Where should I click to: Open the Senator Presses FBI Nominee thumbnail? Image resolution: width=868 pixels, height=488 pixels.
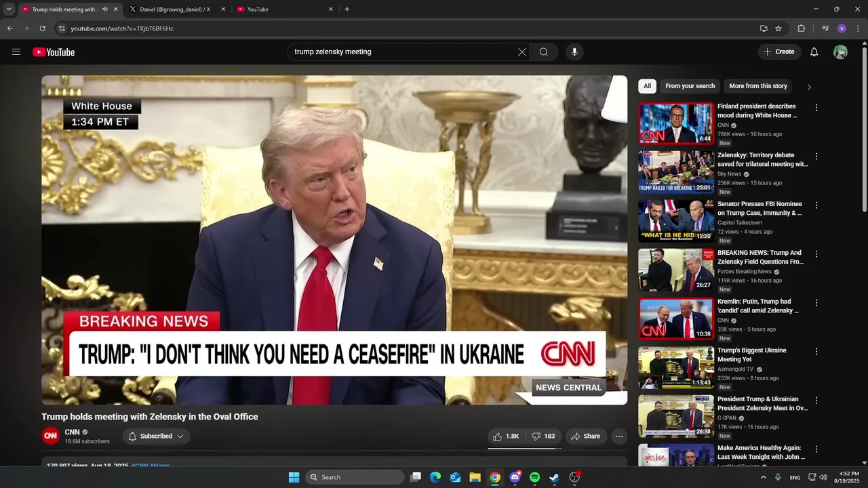[676, 221]
